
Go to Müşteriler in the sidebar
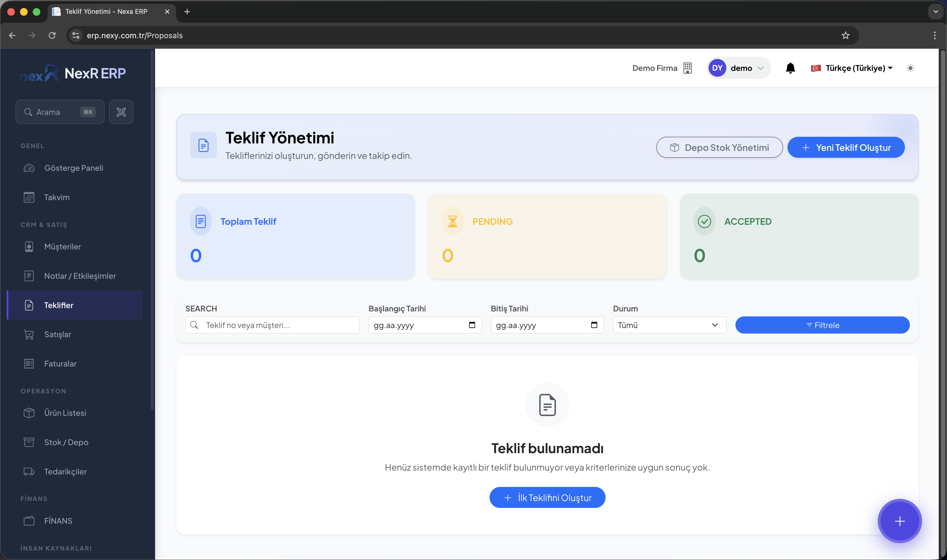click(62, 246)
